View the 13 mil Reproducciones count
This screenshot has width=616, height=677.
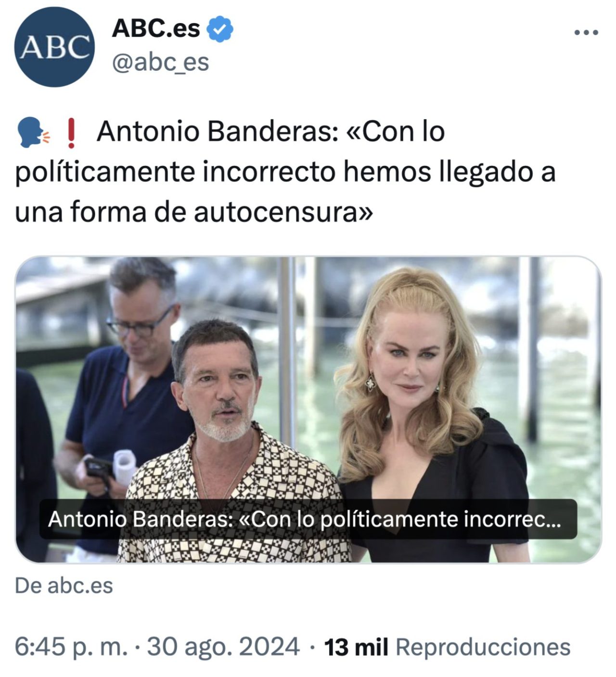tap(447, 647)
